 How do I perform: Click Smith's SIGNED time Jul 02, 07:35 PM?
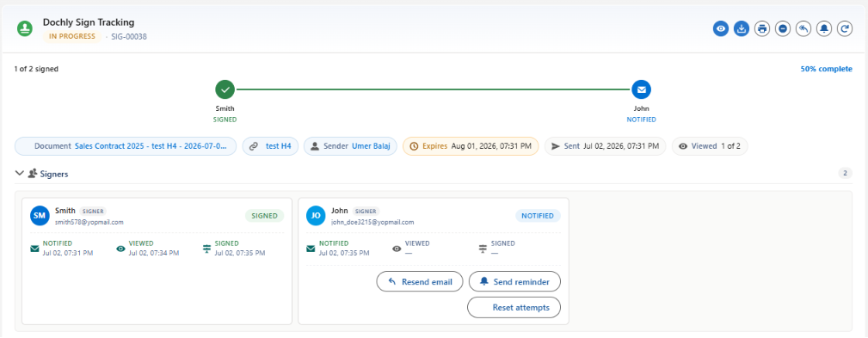point(240,253)
